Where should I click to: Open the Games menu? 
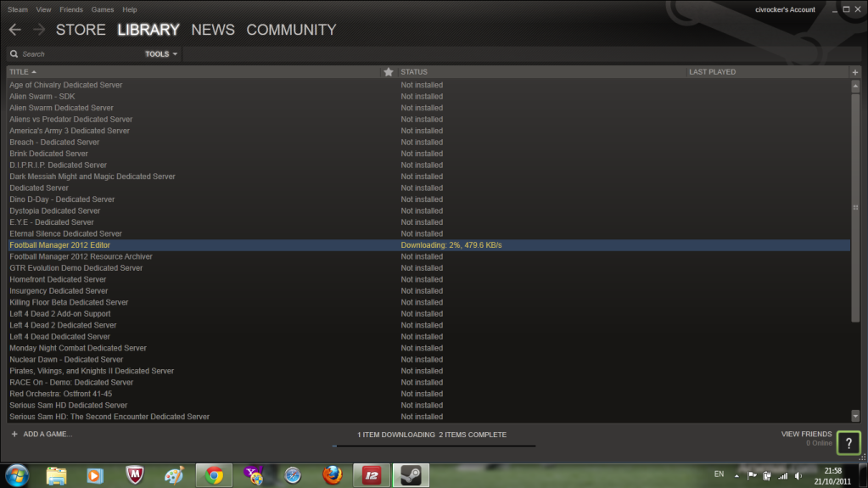(x=103, y=9)
